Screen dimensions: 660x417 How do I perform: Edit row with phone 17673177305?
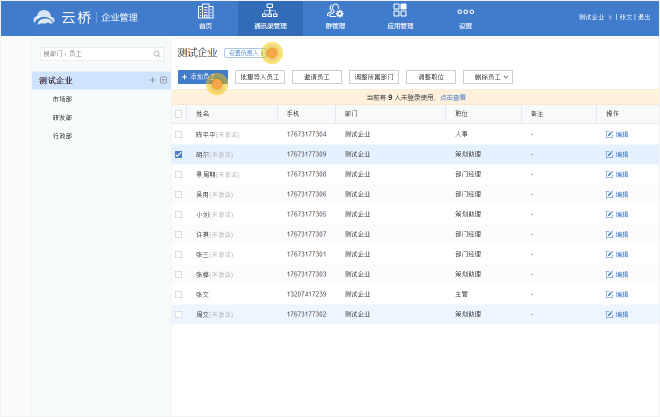click(617, 214)
